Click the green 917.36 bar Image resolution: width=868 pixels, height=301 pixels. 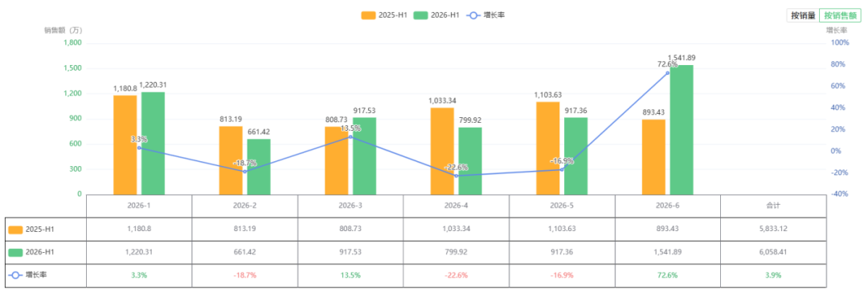575,156
